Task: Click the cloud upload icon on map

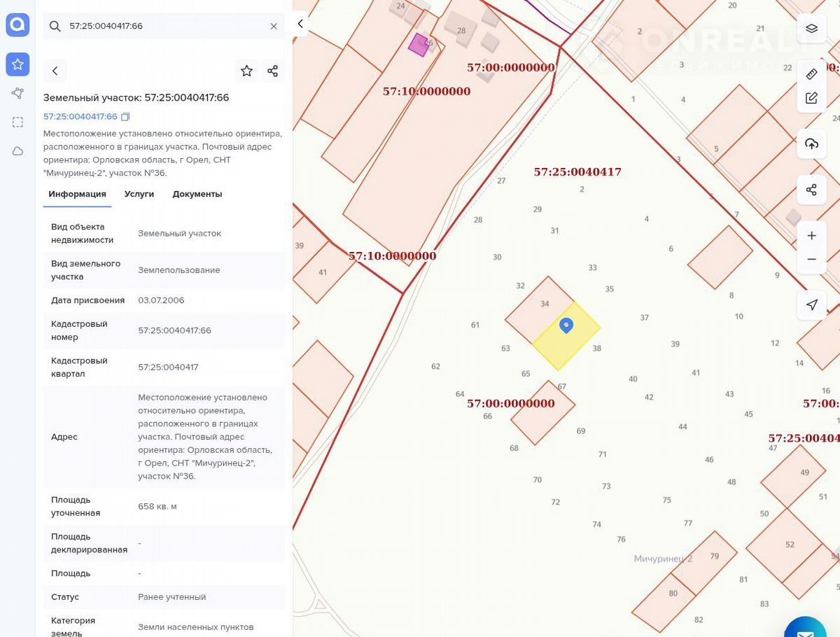Action: point(811,144)
